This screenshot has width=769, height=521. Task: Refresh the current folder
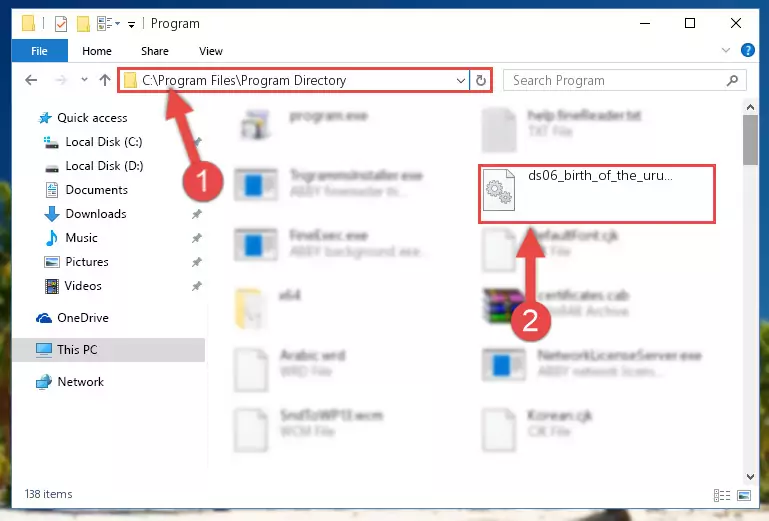[481, 80]
